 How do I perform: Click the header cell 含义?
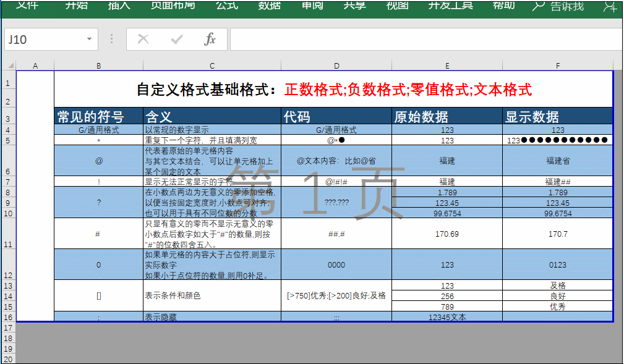click(x=212, y=116)
